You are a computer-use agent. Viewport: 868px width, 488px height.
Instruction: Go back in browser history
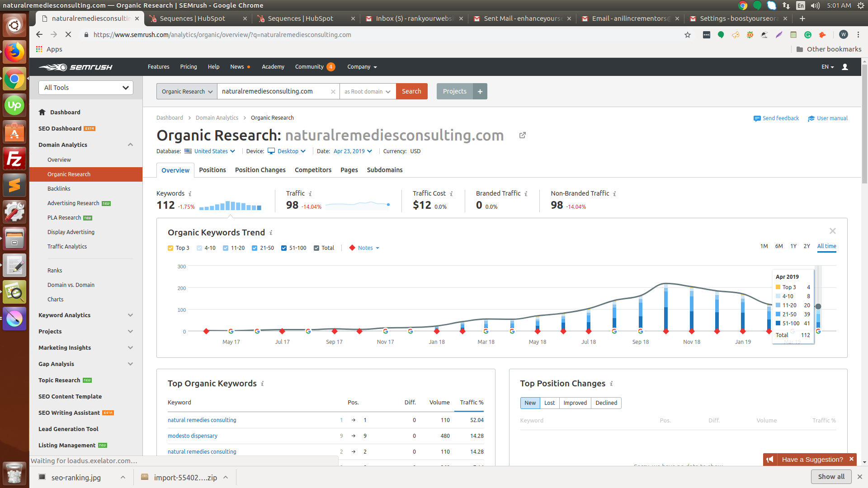(39, 35)
